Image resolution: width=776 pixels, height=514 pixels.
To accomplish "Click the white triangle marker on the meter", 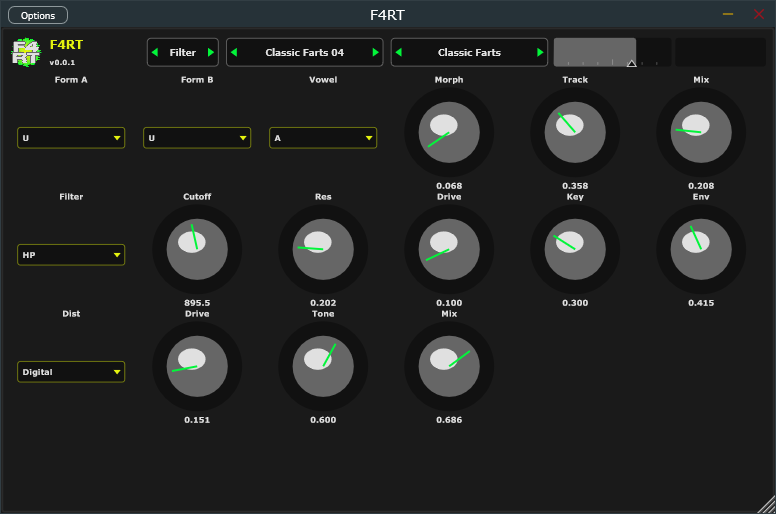I will 631,63.
